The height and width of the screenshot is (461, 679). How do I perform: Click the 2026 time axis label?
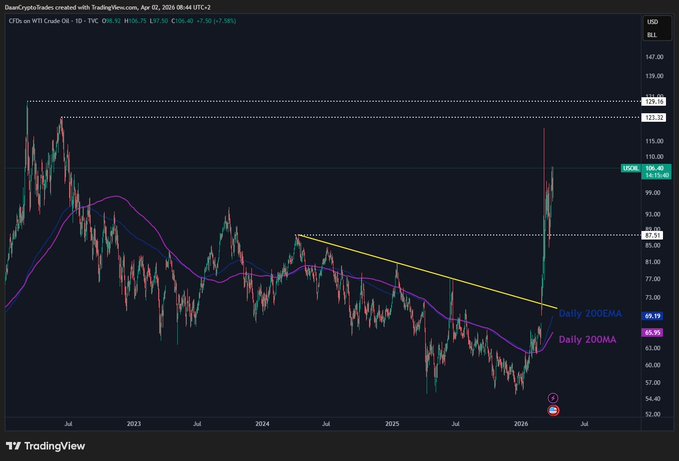pyautogui.click(x=521, y=424)
